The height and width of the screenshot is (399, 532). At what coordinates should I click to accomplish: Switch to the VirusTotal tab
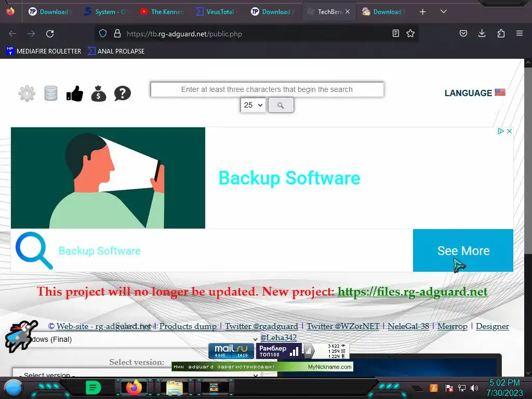[216, 12]
